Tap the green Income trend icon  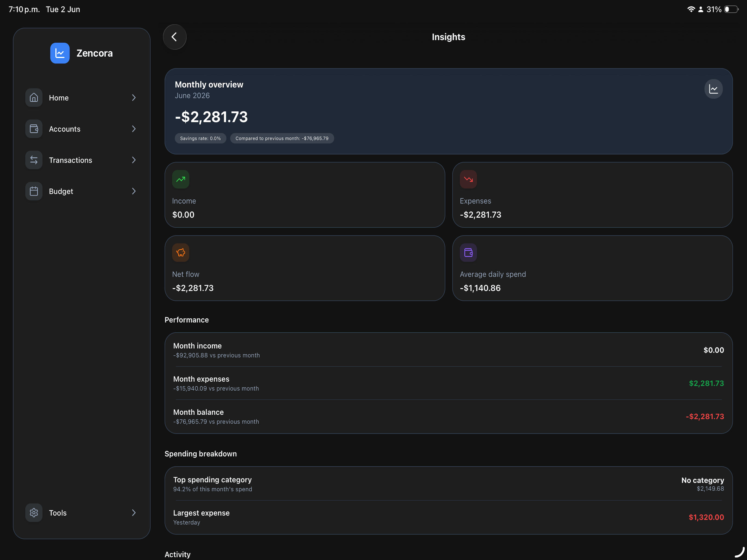[181, 179]
